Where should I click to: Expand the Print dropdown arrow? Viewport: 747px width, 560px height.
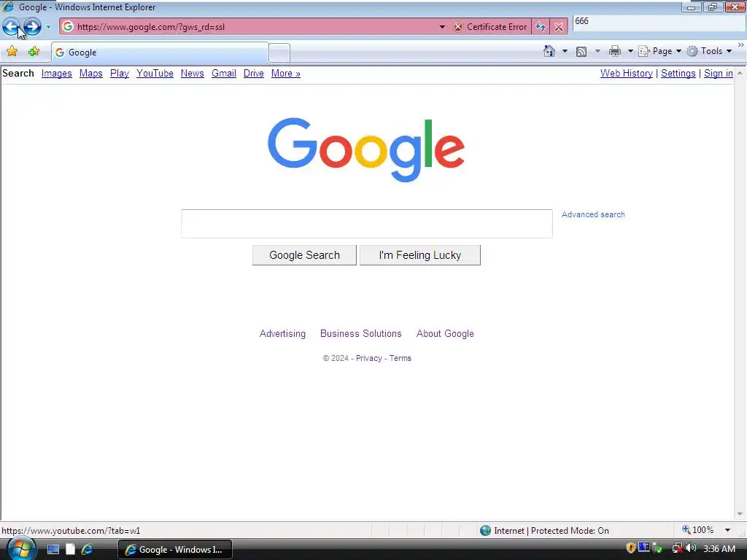pos(630,51)
